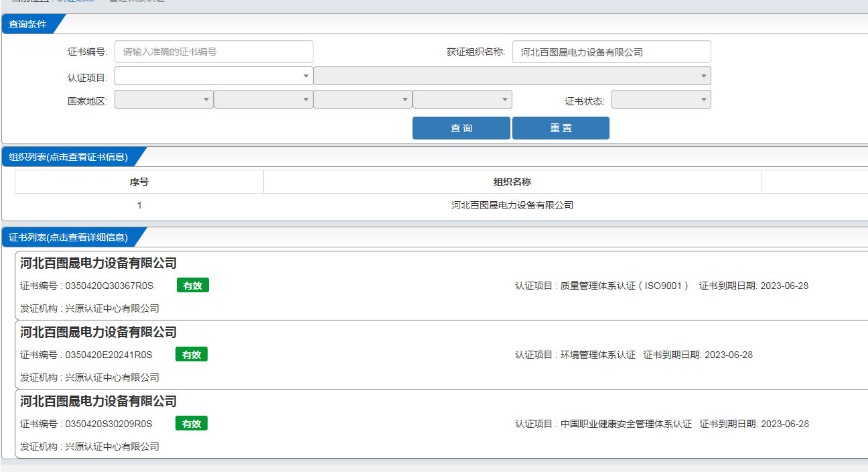Screen dimensions: 868x472
Task: Click the 序号 column header
Action: pyautogui.click(x=139, y=182)
